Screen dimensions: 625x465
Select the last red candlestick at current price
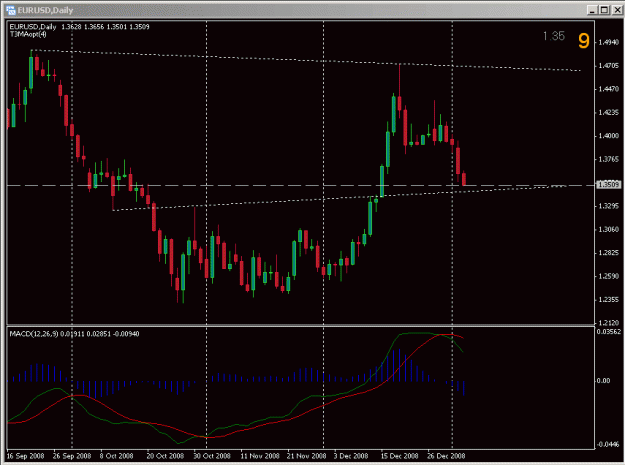(x=464, y=179)
